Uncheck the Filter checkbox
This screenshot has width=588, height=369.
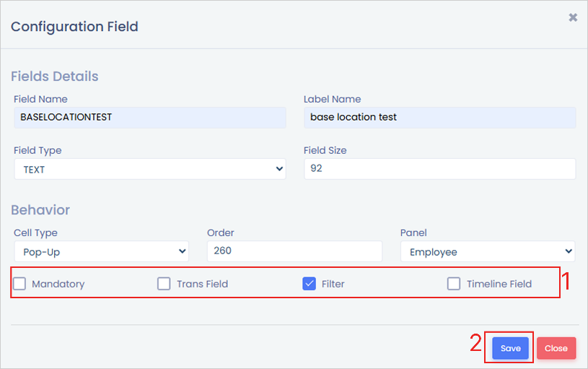tap(309, 284)
